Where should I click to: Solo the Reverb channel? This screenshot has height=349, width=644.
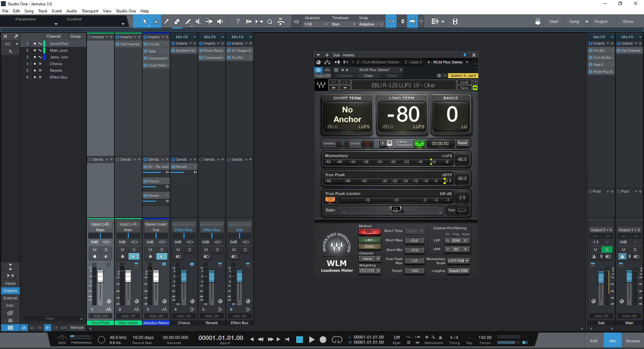click(x=217, y=250)
